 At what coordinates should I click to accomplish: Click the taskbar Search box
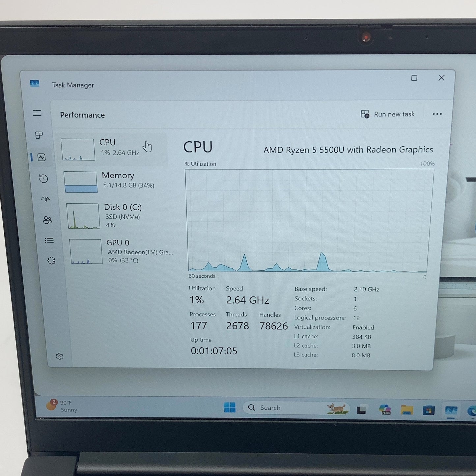[x=295, y=408]
